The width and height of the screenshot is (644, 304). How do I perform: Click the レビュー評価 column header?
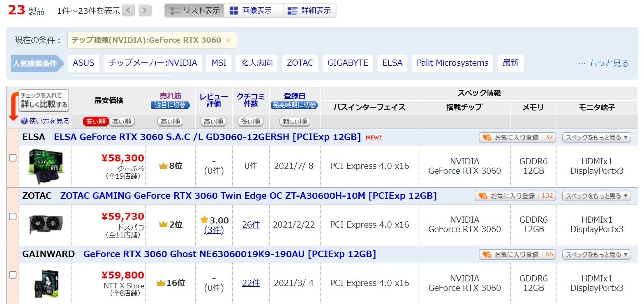(x=214, y=100)
